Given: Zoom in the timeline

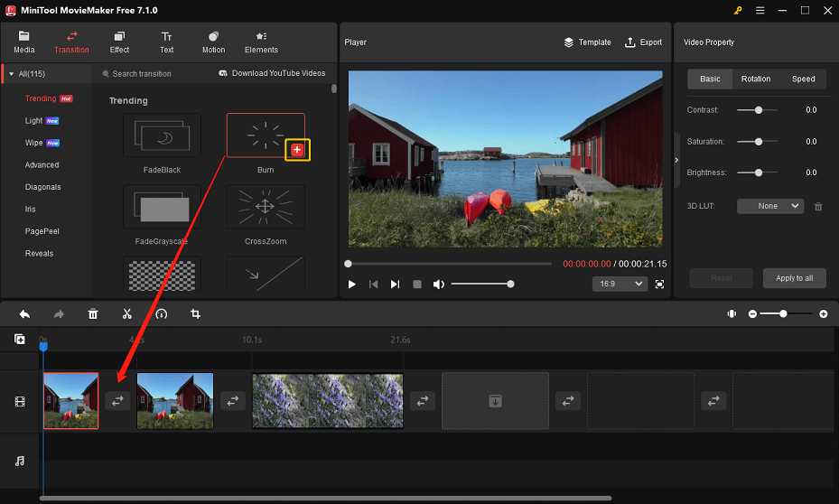Looking at the screenshot, I should pyautogui.click(x=824, y=314).
